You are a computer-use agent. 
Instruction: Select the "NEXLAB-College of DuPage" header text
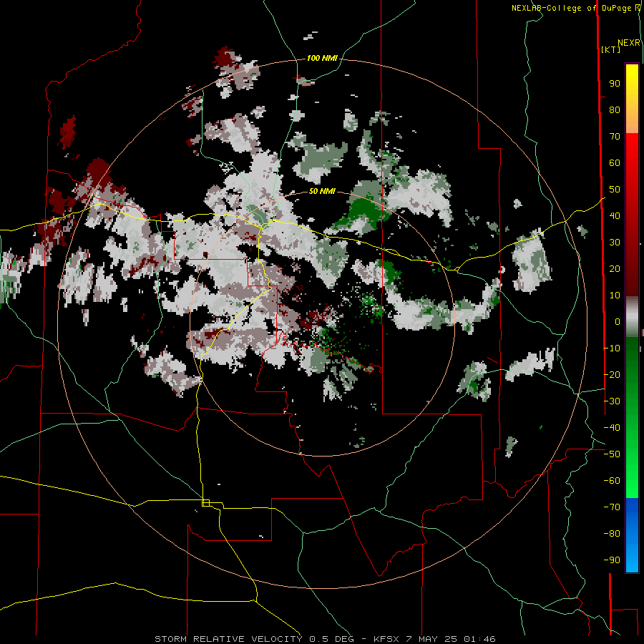click(x=573, y=8)
